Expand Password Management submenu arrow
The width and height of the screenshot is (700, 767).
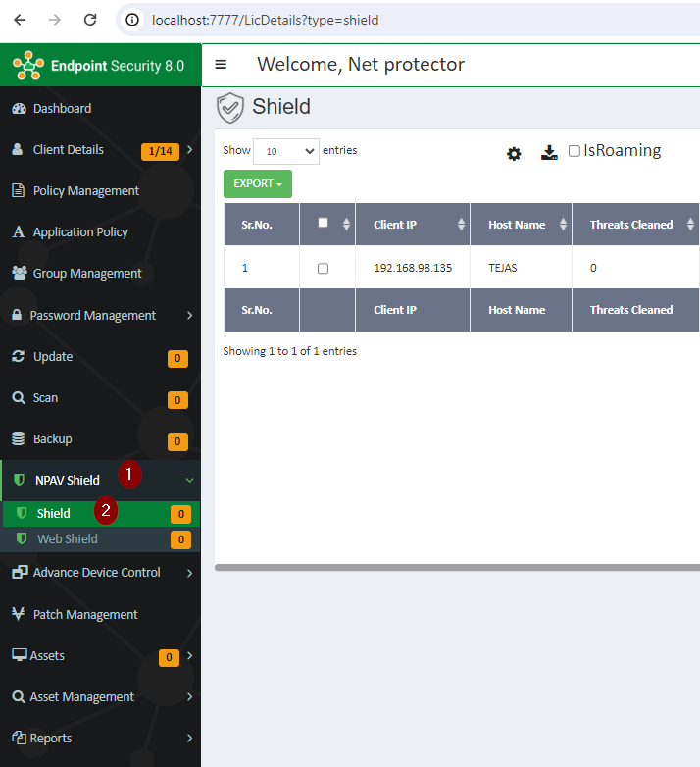tap(189, 316)
